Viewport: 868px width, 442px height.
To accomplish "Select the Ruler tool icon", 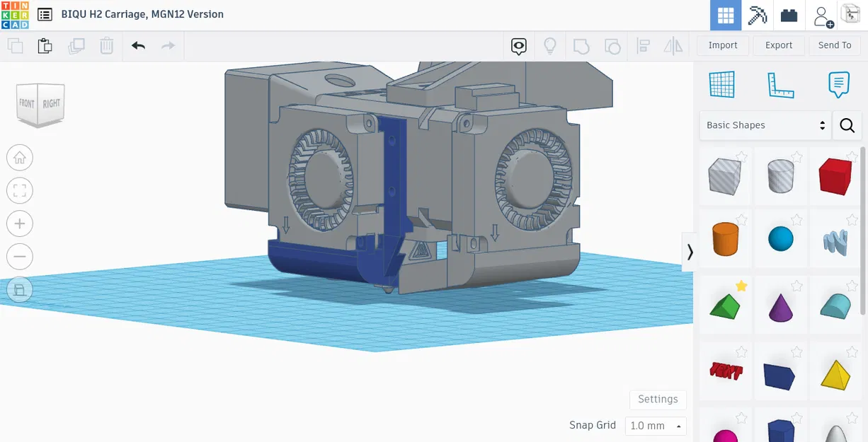I will (x=780, y=85).
